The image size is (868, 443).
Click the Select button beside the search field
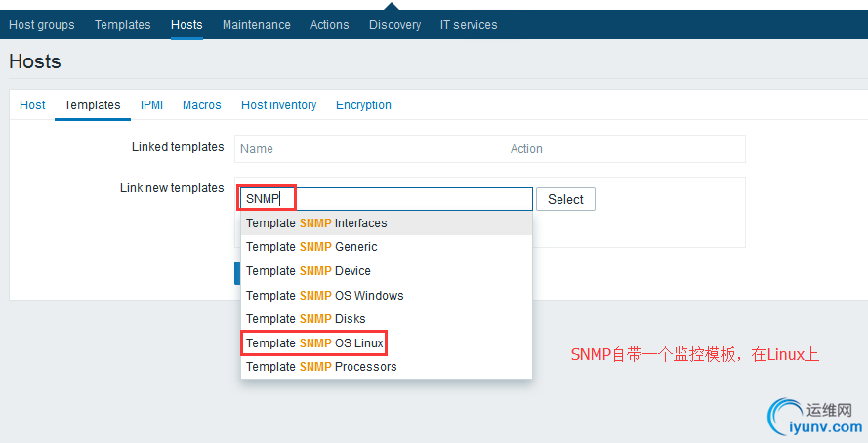coord(565,199)
